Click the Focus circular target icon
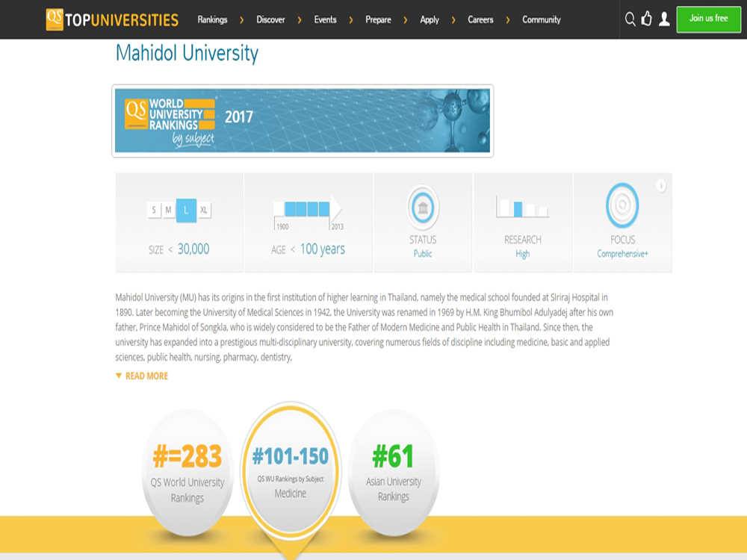 coord(622,205)
